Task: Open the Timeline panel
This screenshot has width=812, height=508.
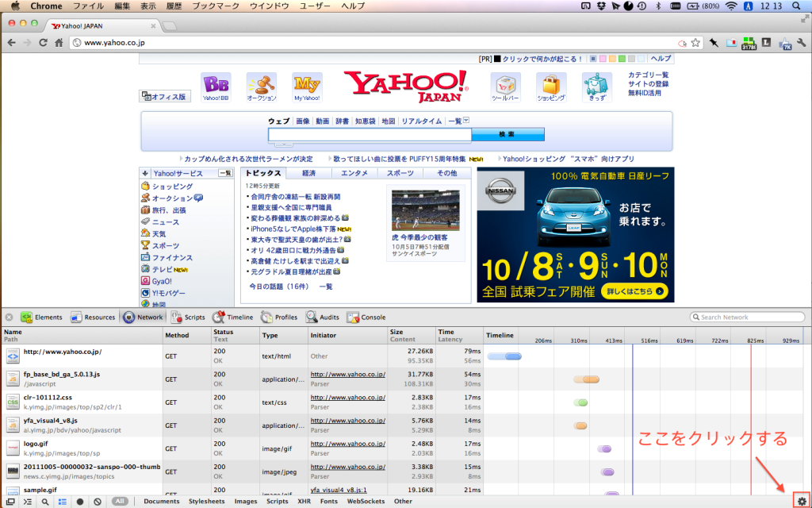Action: tap(233, 317)
